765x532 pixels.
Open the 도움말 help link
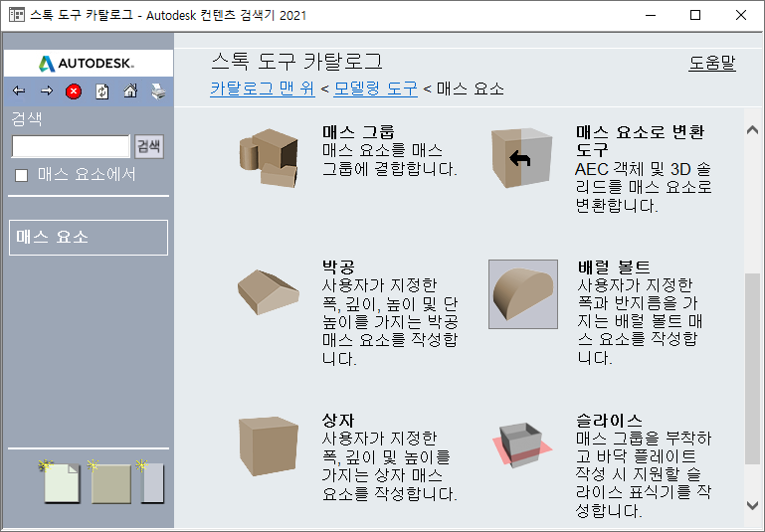712,63
